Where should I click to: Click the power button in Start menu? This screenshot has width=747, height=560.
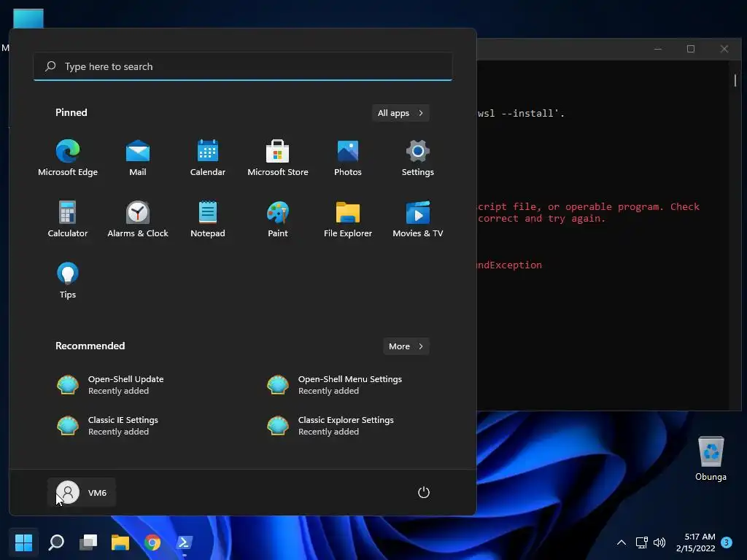[x=424, y=492]
